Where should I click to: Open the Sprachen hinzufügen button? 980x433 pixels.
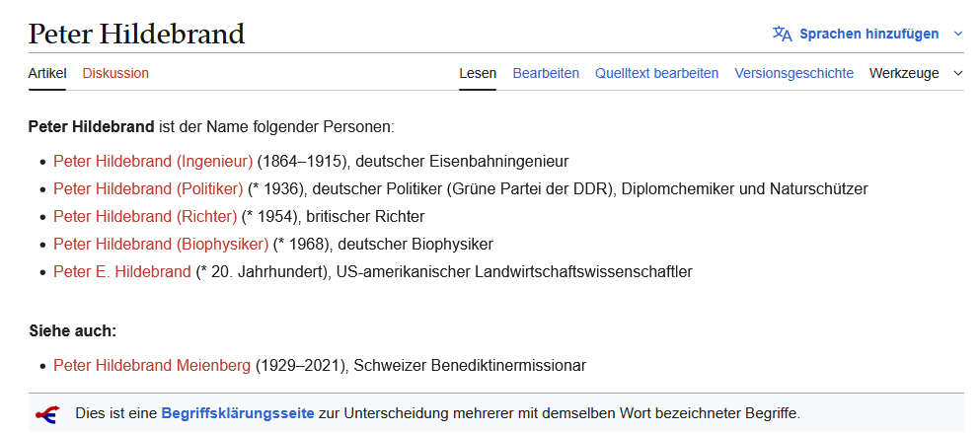868,34
